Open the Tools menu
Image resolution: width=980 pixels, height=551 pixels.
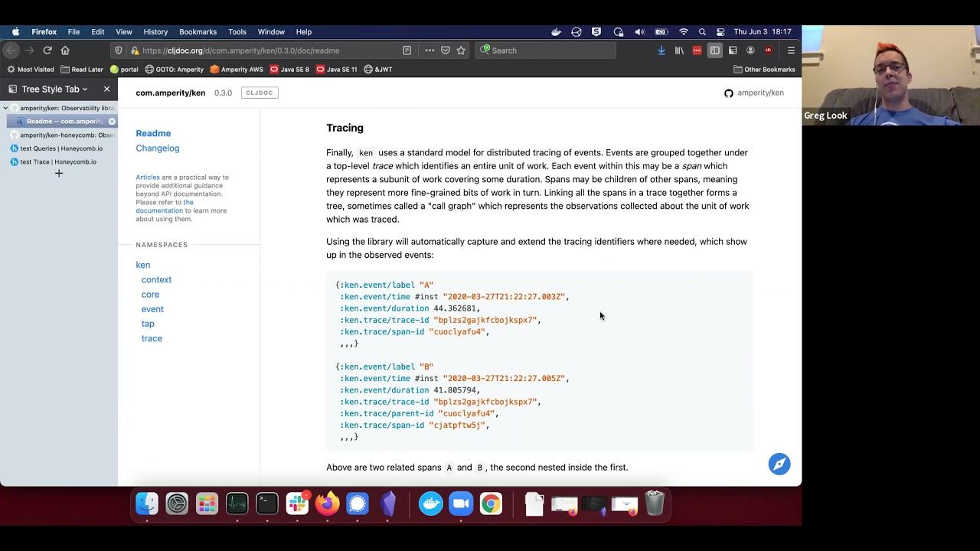click(237, 32)
